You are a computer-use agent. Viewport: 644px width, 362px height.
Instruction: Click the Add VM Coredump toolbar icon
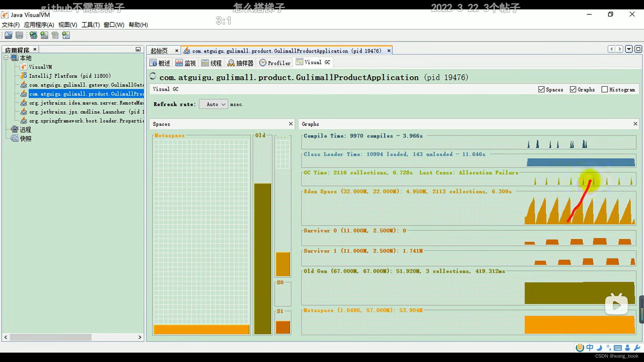66,35
